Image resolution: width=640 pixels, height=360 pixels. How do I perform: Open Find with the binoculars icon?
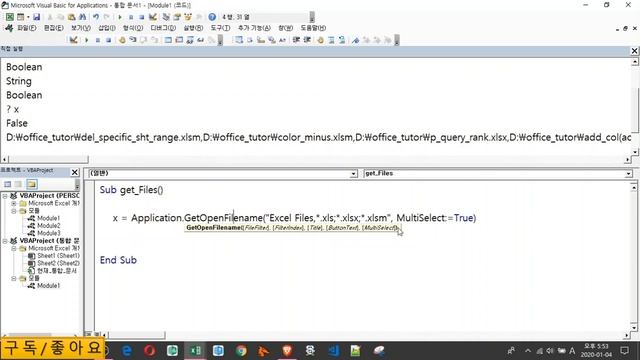click(x=82, y=17)
